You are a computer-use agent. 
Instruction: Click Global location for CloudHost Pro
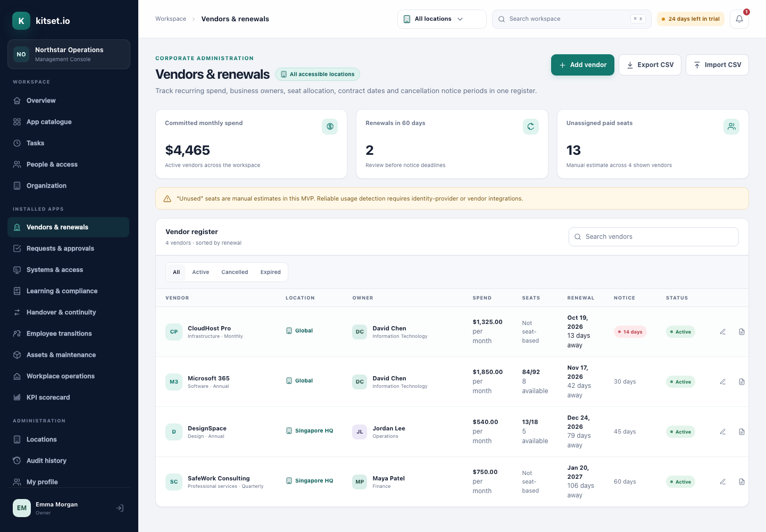tap(299, 331)
